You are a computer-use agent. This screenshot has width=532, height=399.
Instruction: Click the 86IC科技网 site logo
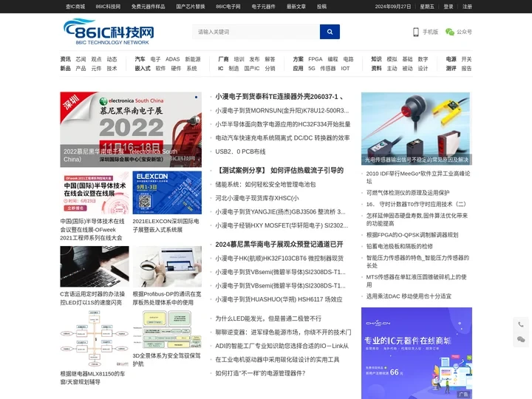pos(109,32)
